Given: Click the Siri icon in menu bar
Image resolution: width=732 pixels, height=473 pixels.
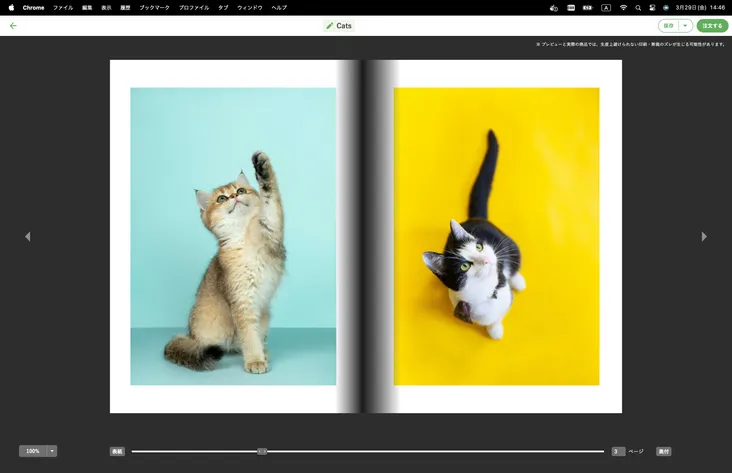Looking at the screenshot, I should point(666,7).
